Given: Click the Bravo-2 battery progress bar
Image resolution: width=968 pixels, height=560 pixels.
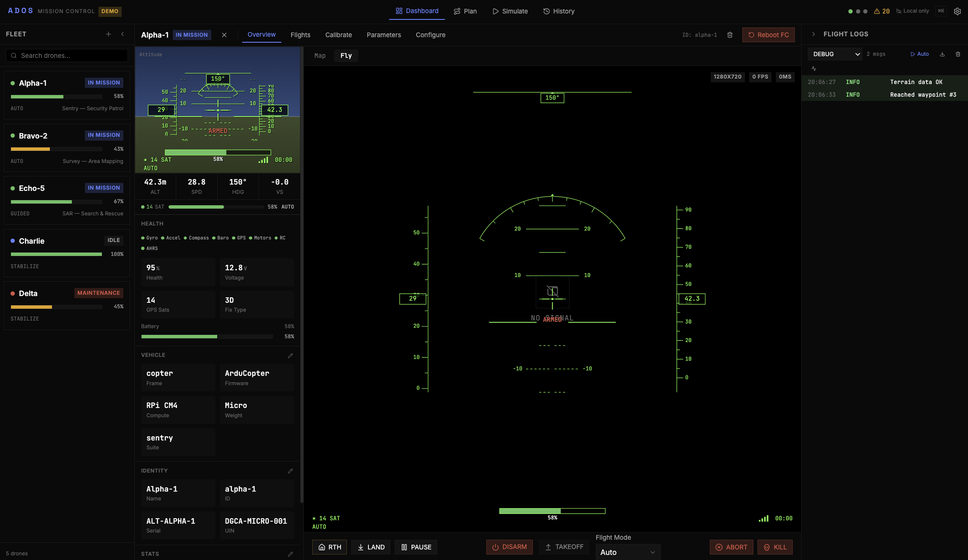Looking at the screenshot, I should coord(56,149).
